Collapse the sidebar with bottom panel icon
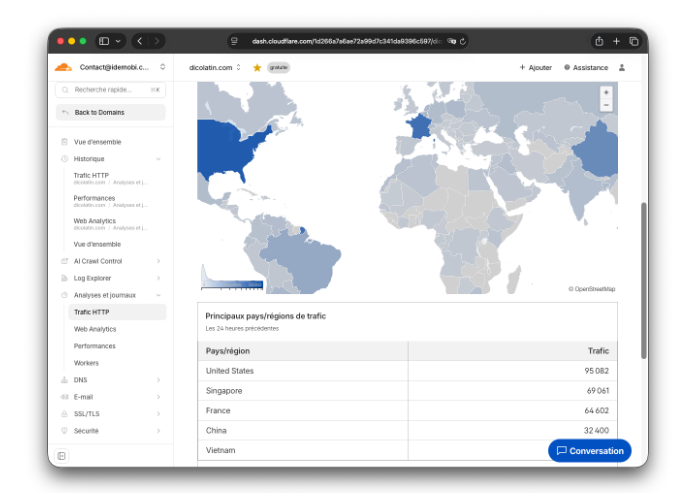 [62, 456]
